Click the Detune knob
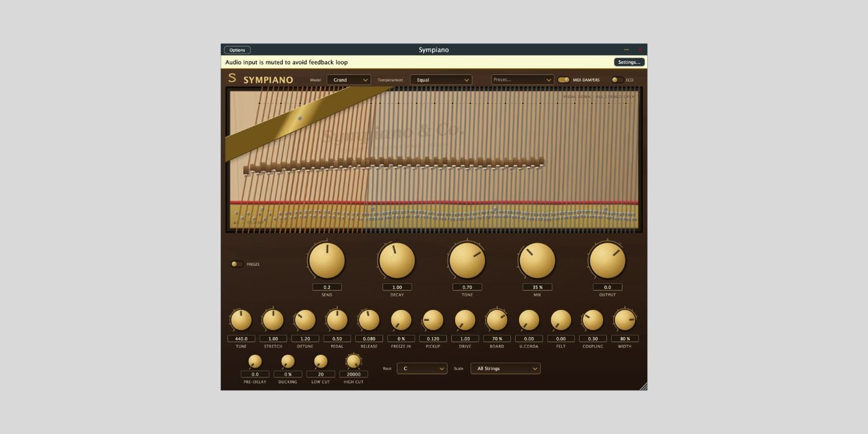 pos(305,321)
